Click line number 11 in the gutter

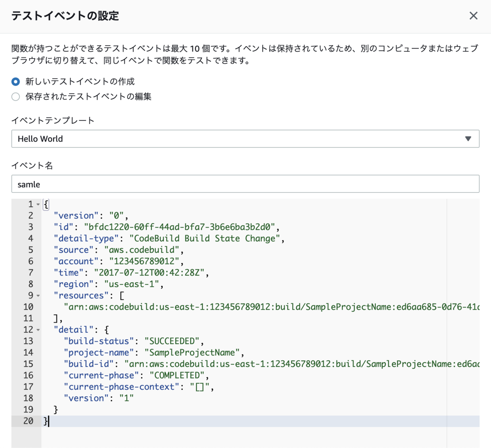tap(28, 319)
